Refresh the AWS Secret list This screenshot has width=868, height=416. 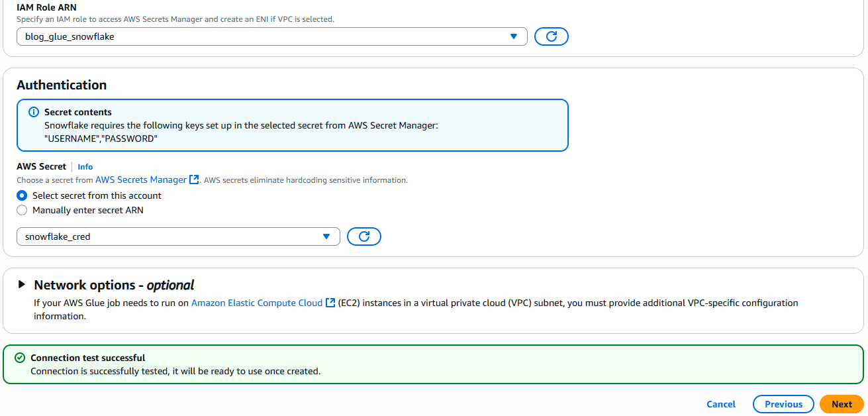363,236
